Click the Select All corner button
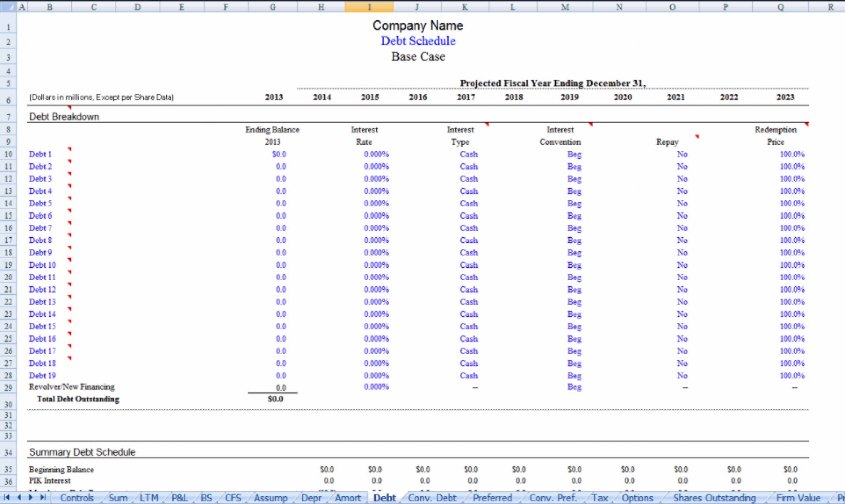845x504 pixels. coord(8,7)
